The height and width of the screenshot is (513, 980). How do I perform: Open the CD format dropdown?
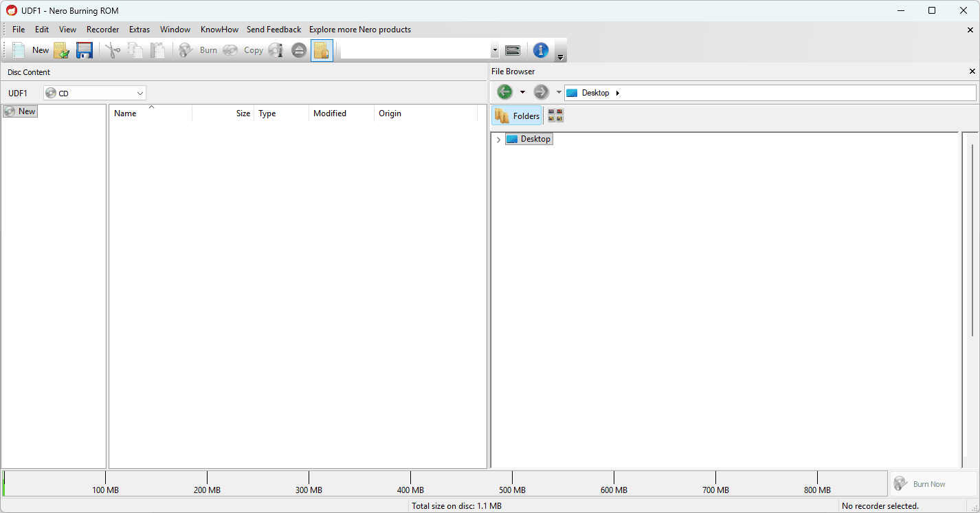140,93
